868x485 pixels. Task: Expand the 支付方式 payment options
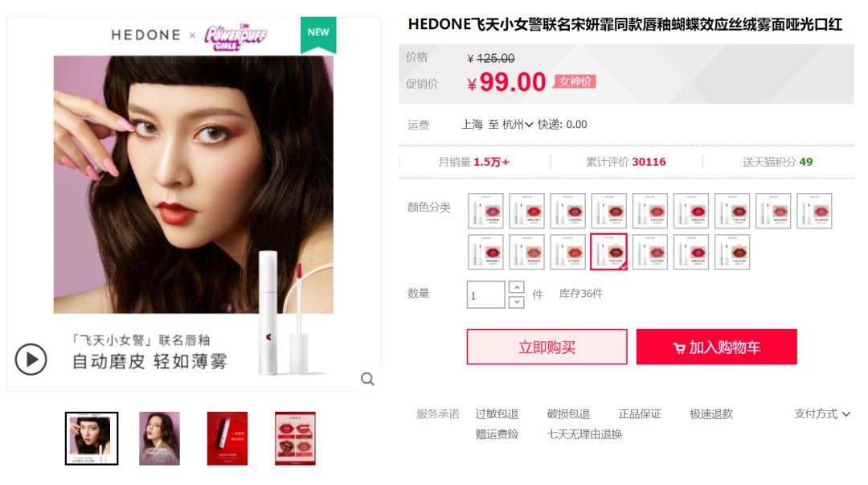pos(822,414)
